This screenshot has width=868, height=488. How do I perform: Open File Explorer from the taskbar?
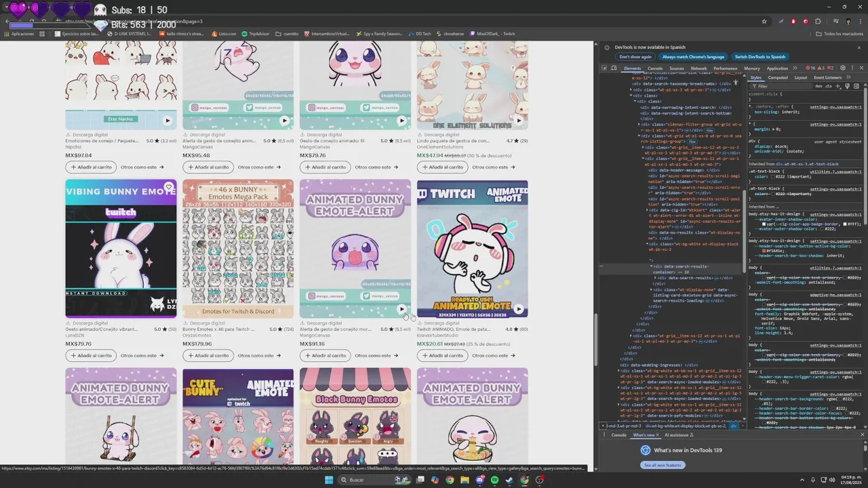coord(465,480)
